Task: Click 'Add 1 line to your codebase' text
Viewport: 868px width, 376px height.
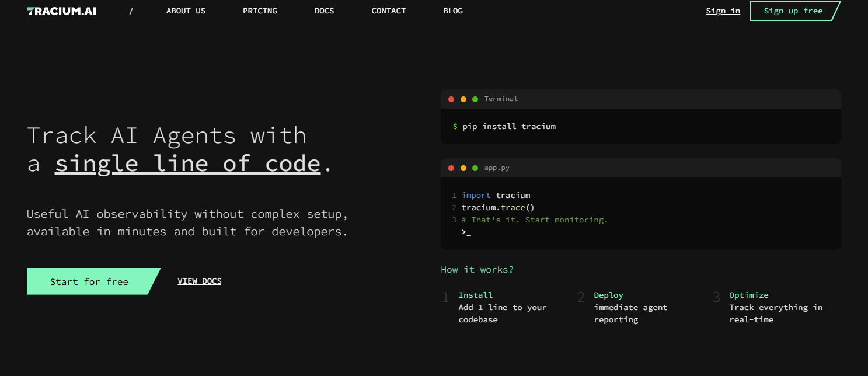Action: tap(503, 314)
